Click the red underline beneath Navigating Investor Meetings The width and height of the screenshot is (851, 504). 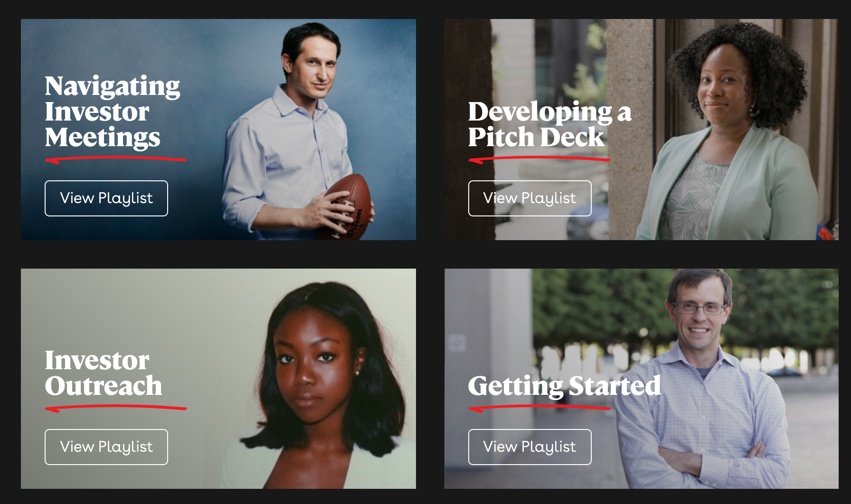116,160
